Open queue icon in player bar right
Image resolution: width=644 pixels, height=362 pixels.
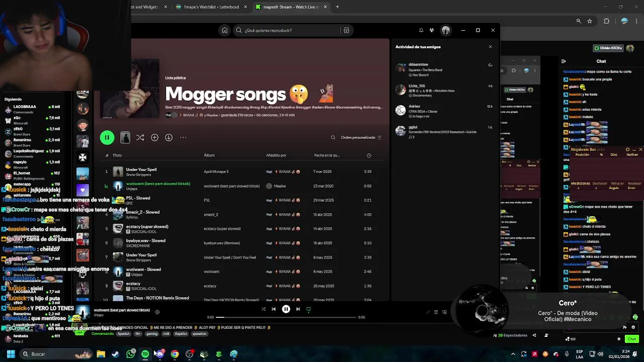tap(436, 312)
